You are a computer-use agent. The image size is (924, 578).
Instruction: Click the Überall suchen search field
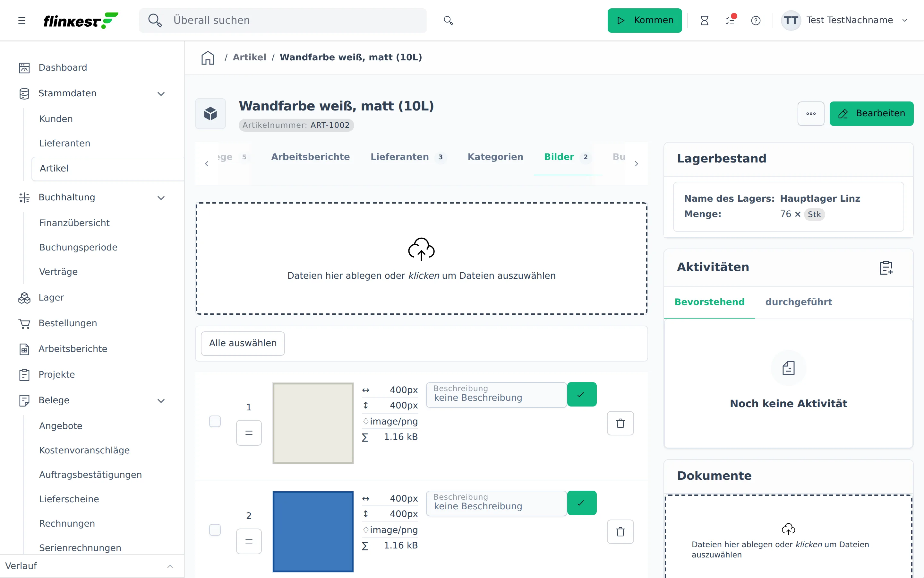pyautogui.click(x=283, y=20)
